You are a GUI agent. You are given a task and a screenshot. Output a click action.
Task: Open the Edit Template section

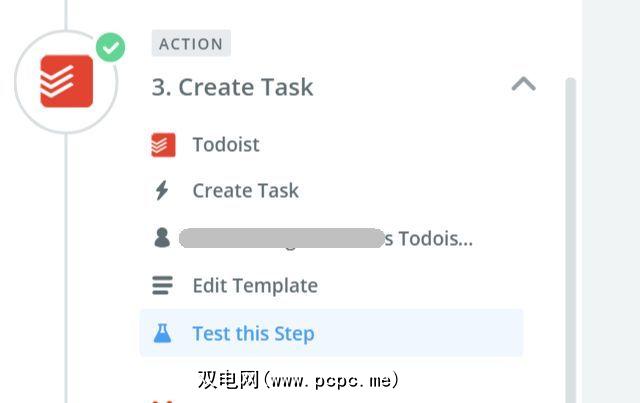(x=255, y=286)
